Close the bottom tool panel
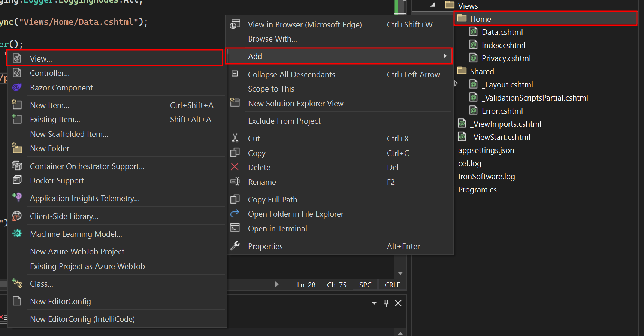Screen dimensions: 644x336 [x=398, y=303]
